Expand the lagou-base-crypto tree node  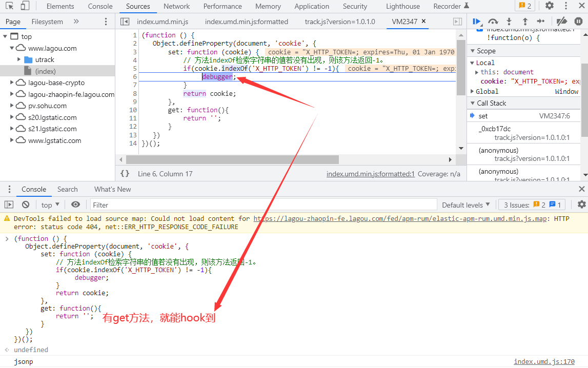tap(12, 83)
